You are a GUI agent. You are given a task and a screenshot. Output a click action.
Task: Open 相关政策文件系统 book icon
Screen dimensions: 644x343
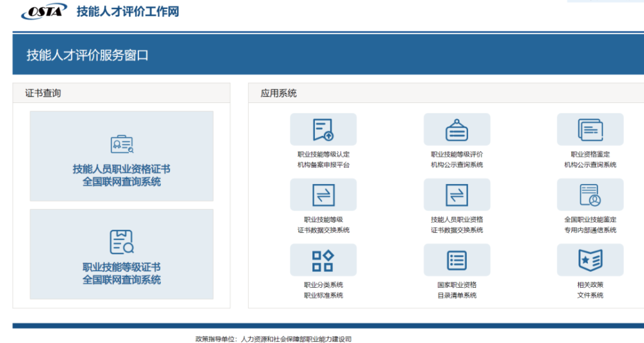590,260
